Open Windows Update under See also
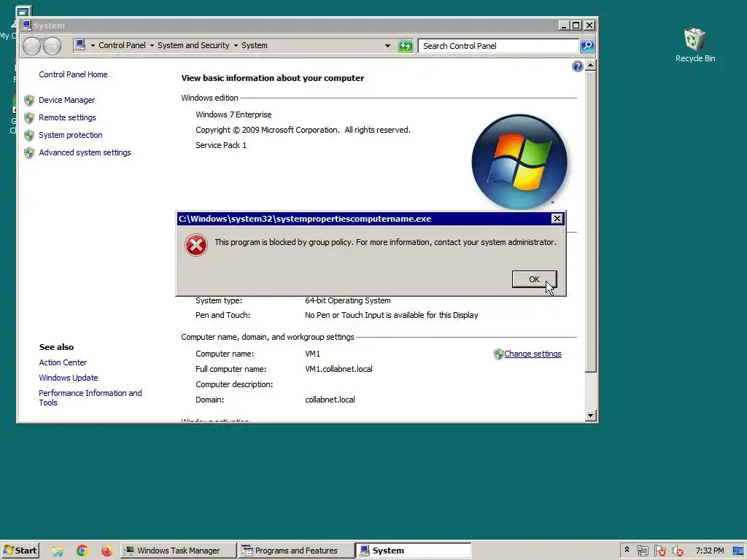The image size is (747, 560). point(68,378)
